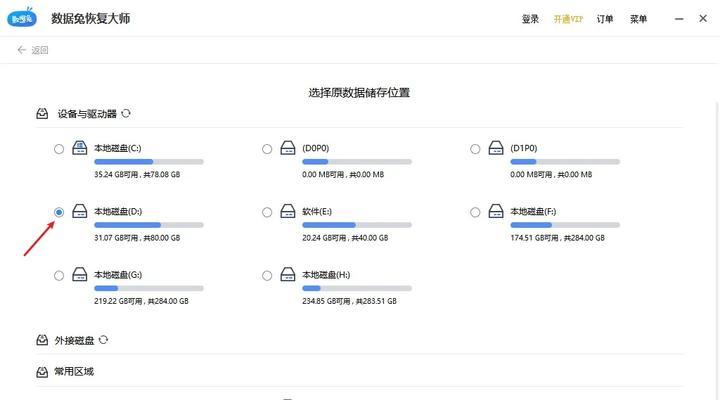The height and width of the screenshot is (400, 720).
Task: Click the 软件(E:) drive label
Action: [x=317, y=212]
